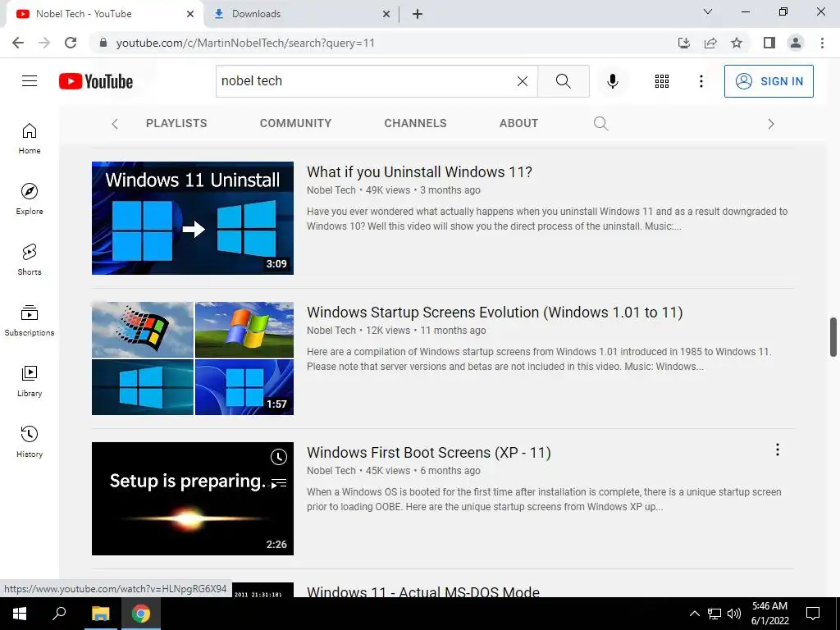This screenshot has width=840, height=630.
Task: Open the volume control in system tray
Action: tap(734, 614)
